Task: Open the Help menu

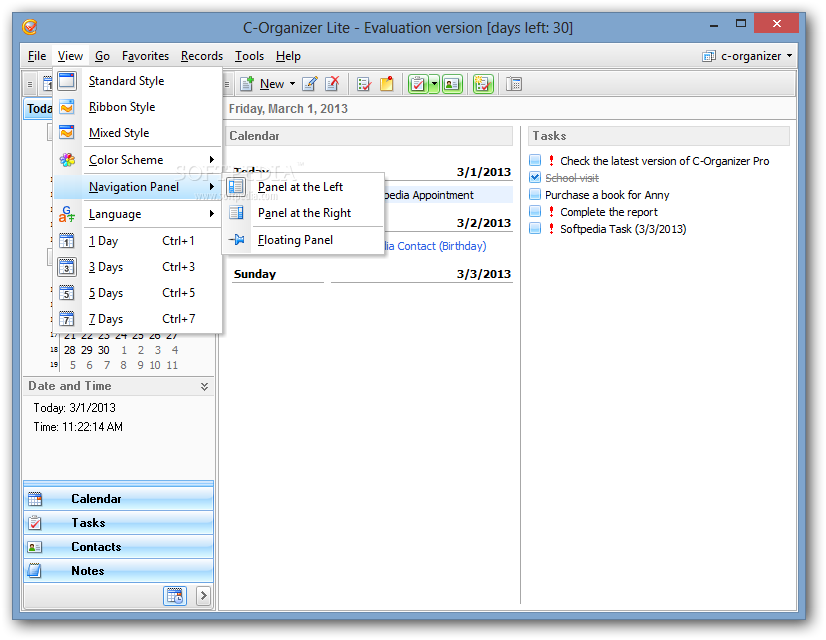Action: [288, 56]
